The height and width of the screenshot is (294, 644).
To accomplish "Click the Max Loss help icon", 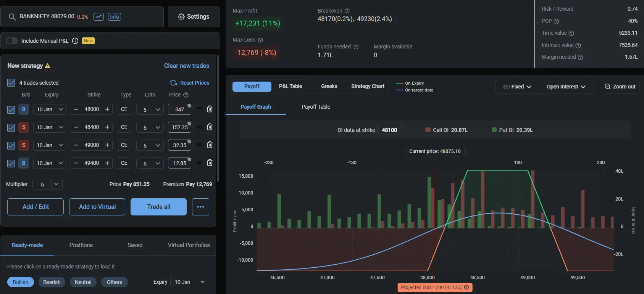I will (x=260, y=40).
